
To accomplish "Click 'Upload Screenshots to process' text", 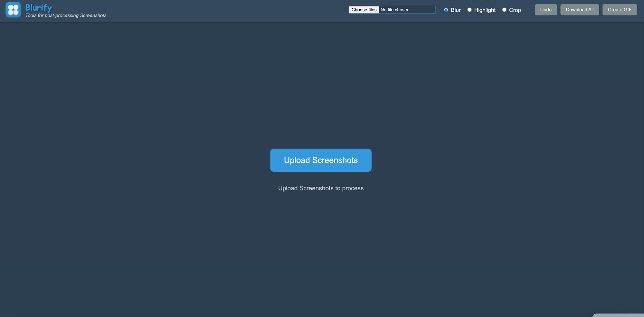I will (321, 188).
